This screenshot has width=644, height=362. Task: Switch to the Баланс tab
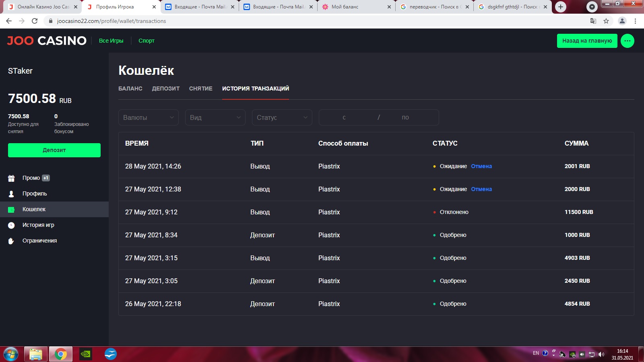[x=130, y=88]
